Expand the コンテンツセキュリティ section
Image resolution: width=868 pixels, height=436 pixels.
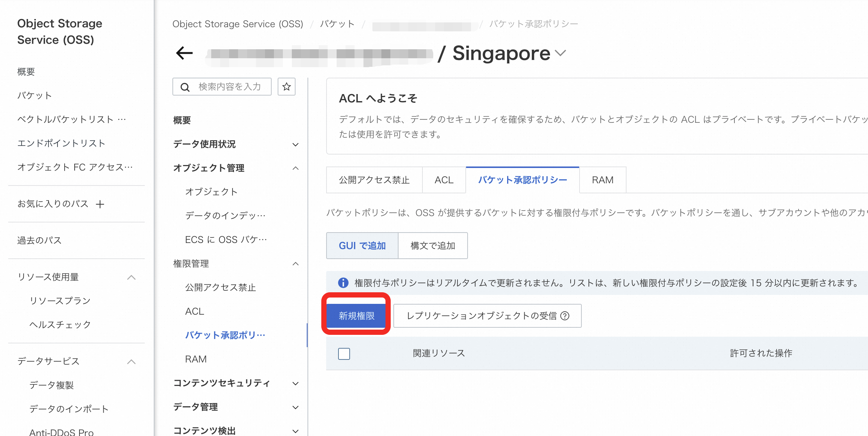tap(295, 383)
